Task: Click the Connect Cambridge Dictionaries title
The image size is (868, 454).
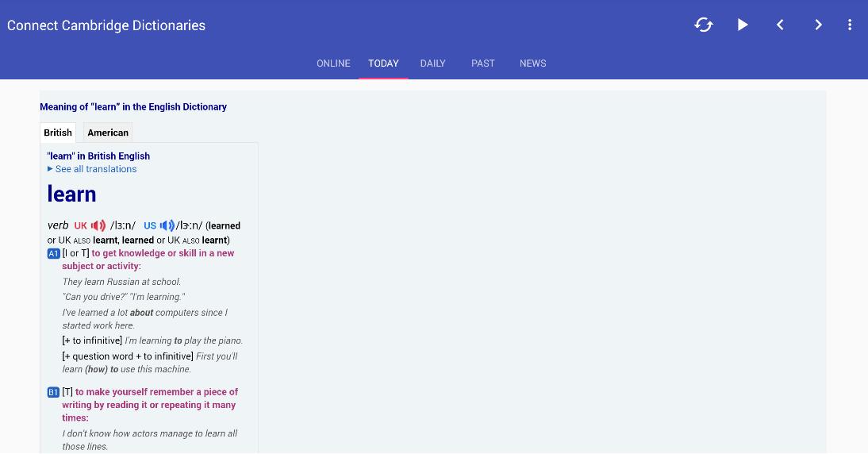Action: point(106,25)
